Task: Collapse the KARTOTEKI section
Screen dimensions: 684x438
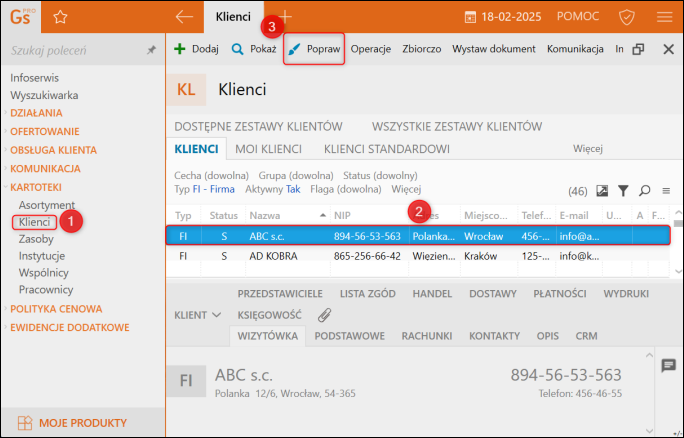Action: click(x=36, y=187)
